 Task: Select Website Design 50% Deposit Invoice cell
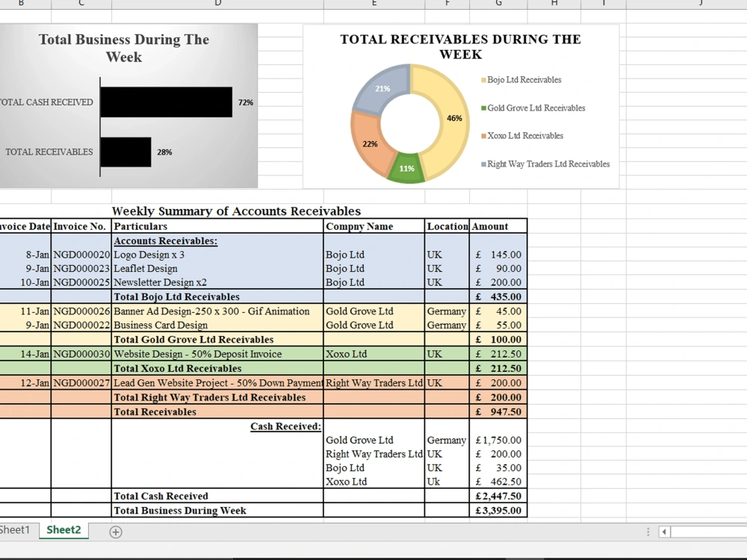[x=217, y=354]
